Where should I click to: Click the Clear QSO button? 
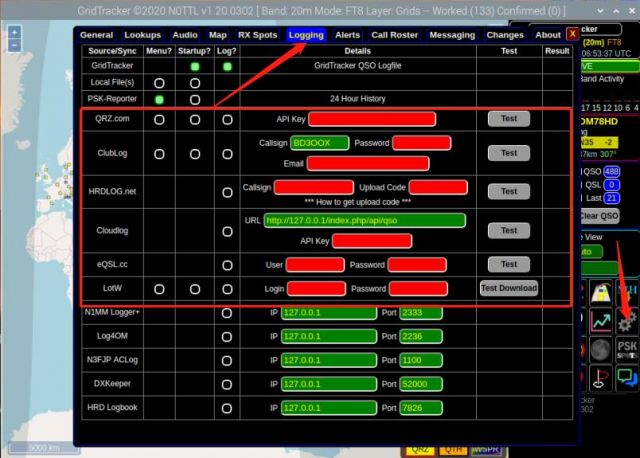click(x=599, y=216)
